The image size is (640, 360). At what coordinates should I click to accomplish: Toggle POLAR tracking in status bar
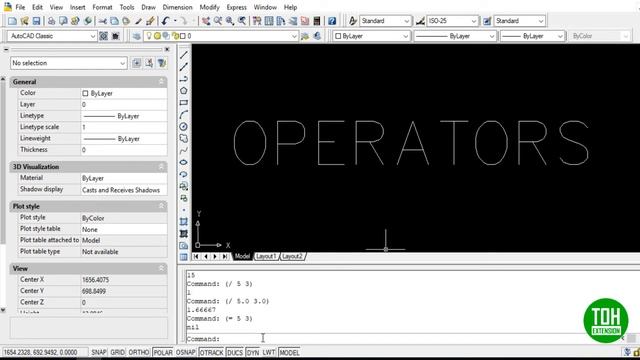coord(163,352)
